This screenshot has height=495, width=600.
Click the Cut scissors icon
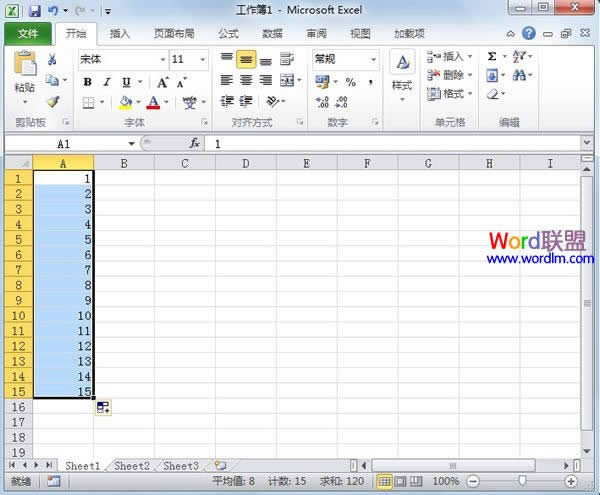coord(52,60)
